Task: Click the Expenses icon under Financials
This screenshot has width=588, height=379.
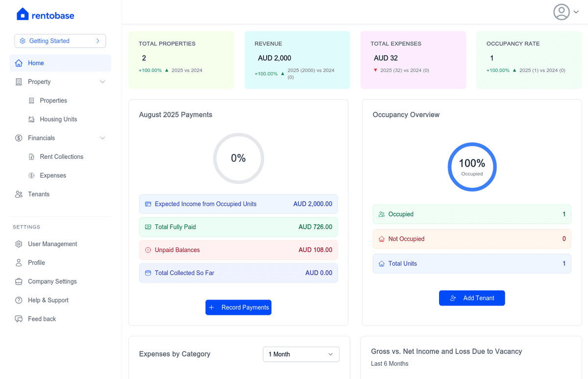Action: pyautogui.click(x=31, y=175)
